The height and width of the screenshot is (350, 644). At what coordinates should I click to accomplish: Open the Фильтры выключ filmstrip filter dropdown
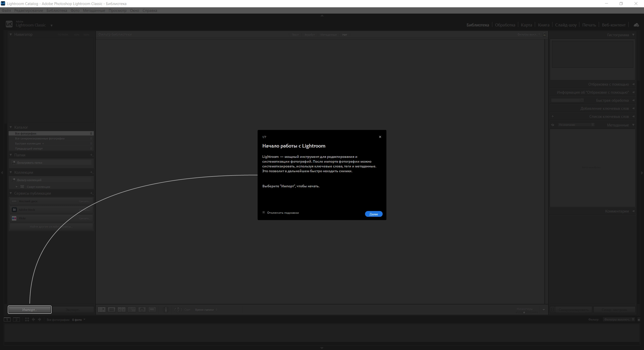click(x=619, y=320)
